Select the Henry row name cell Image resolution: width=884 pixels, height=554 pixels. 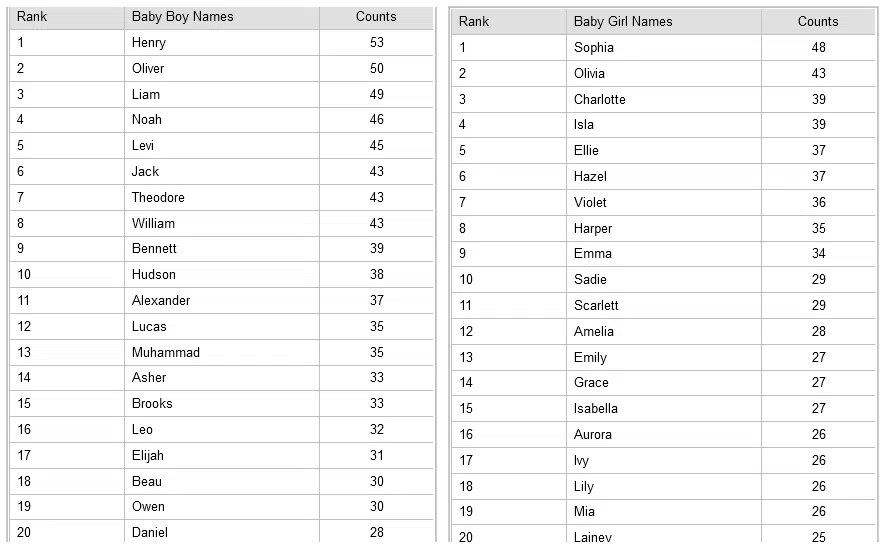pyautogui.click(x=222, y=43)
